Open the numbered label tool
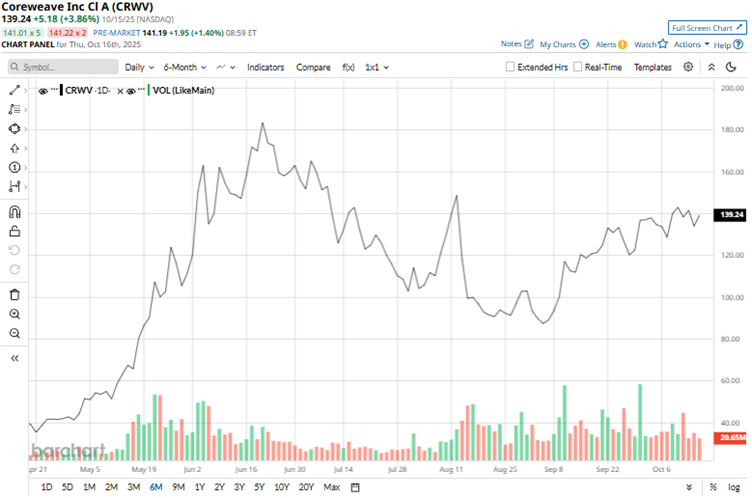 [x=14, y=167]
